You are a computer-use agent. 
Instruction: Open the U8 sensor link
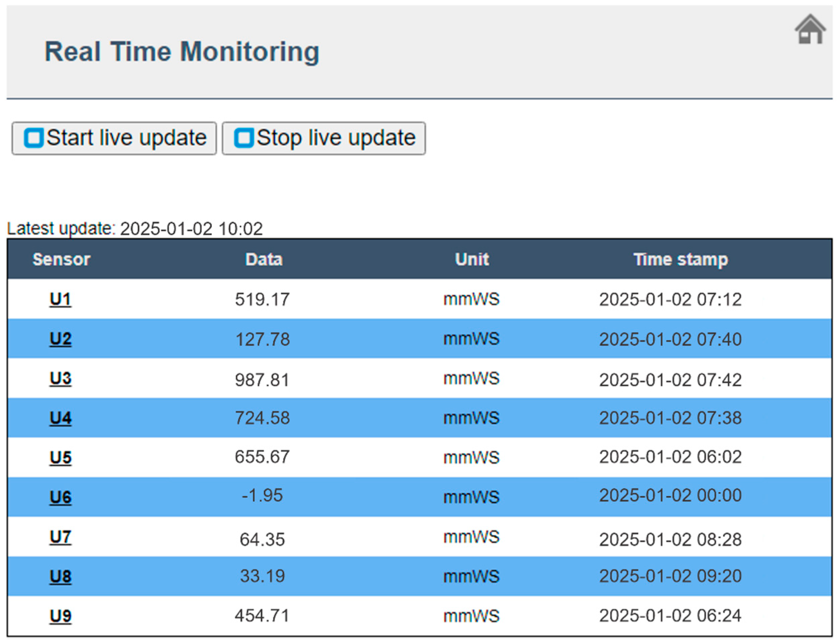[60, 576]
